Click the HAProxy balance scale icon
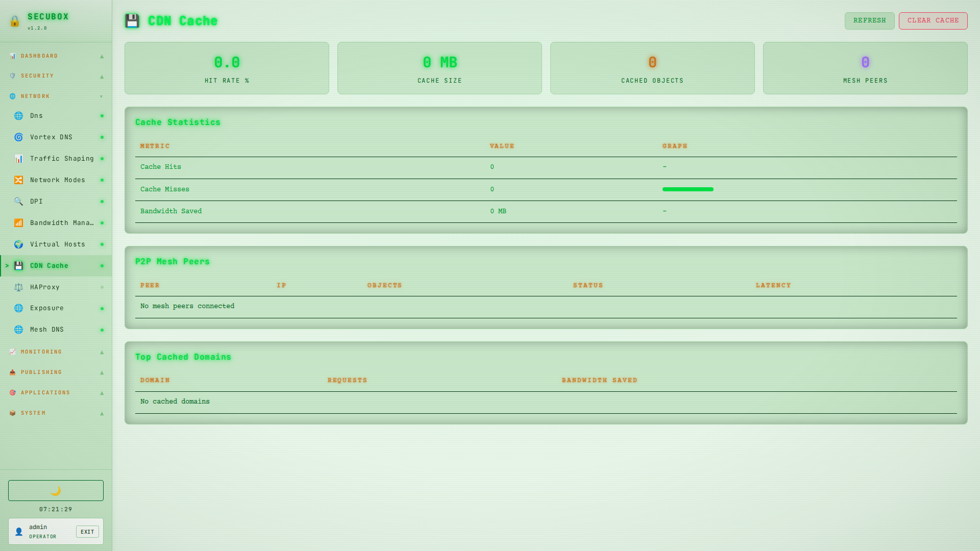980x551 pixels. click(18, 287)
